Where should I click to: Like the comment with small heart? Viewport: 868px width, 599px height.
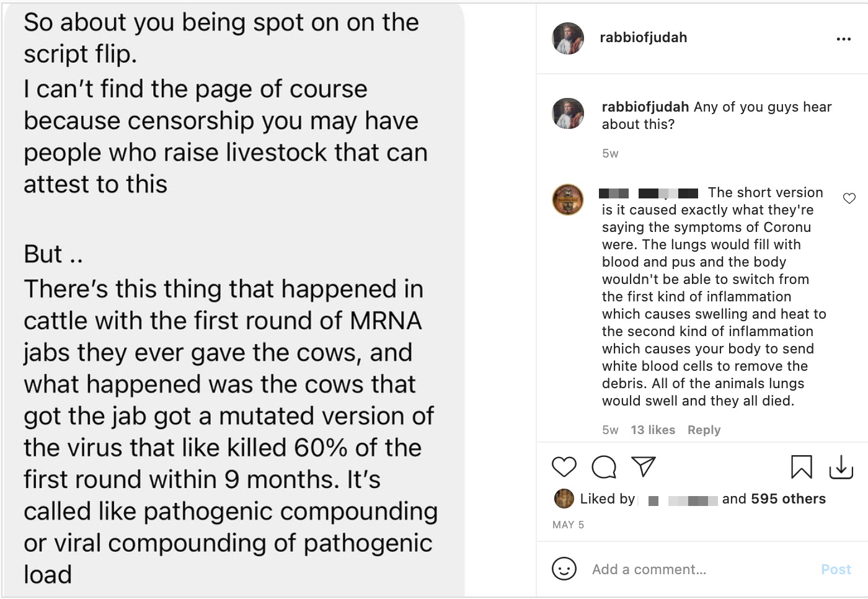pos(849,198)
